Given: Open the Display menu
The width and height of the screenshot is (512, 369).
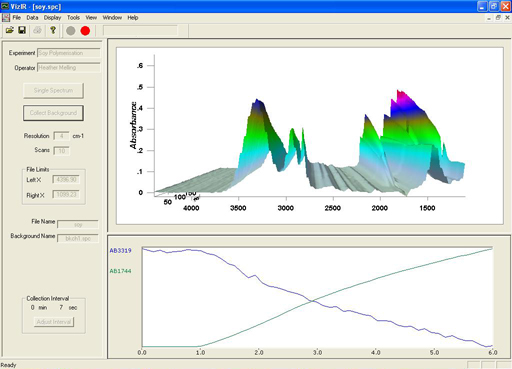Looking at the screenshot, I should pyautogui.click(x=52, y=18).
